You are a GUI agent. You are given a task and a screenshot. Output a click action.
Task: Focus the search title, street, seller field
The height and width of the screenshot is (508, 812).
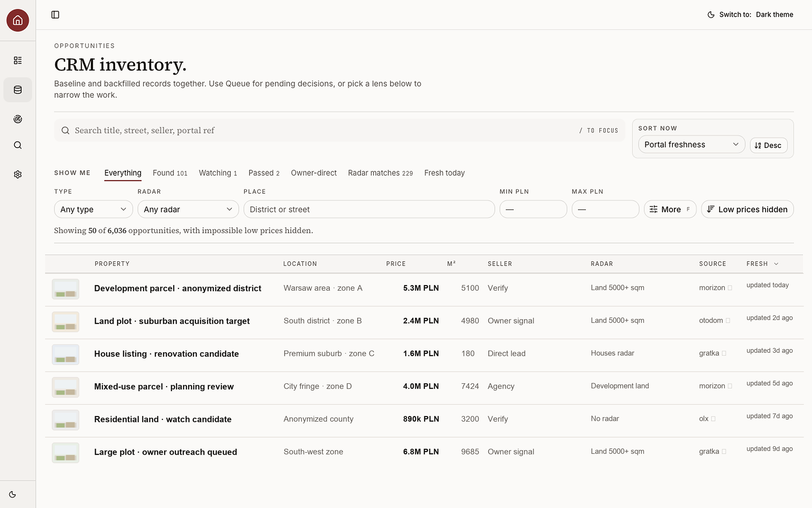pyautogui.click(x=339, y=130)
